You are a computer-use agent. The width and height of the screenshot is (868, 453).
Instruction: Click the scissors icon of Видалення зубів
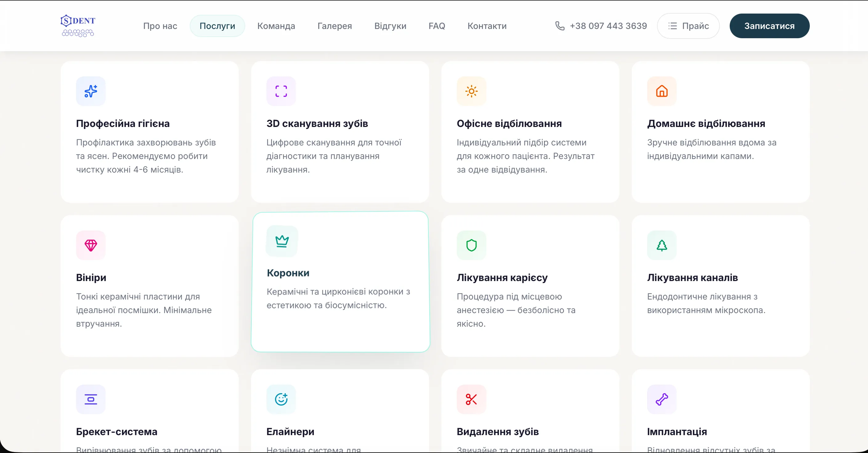pyautogui.click(x=471, y=399)
